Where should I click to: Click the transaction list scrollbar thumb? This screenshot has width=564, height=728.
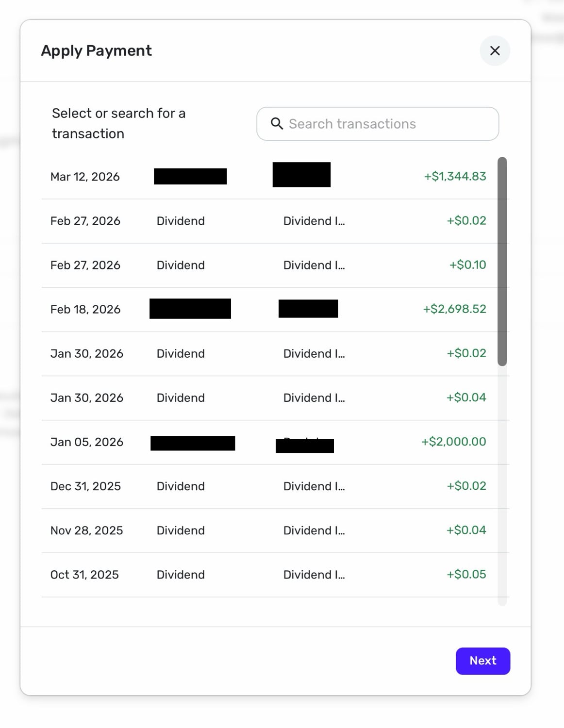(502, 261)
